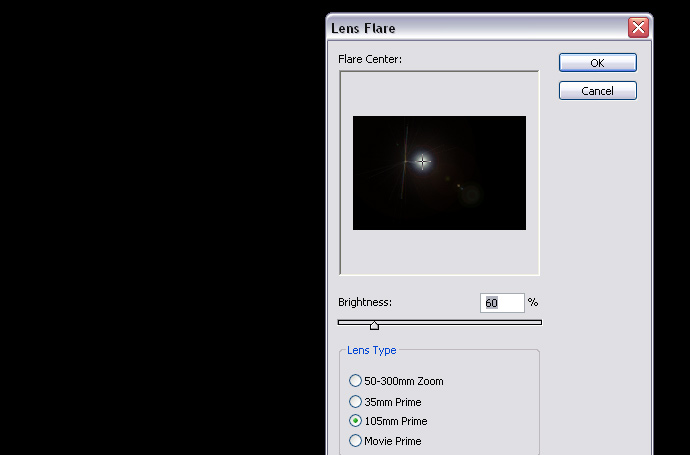Select the 35mm Prime lens type

[x=385, y=402]
